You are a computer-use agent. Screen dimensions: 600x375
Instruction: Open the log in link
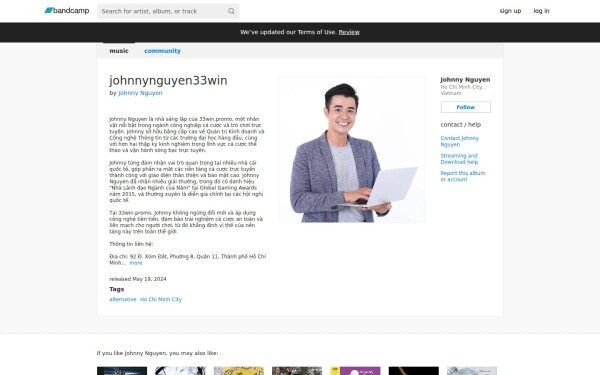click(x=541, y=11)
